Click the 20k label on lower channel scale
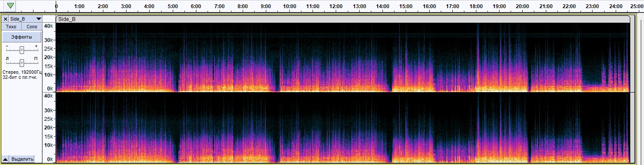This screenshot has height=165, width=644. (49, 128)
